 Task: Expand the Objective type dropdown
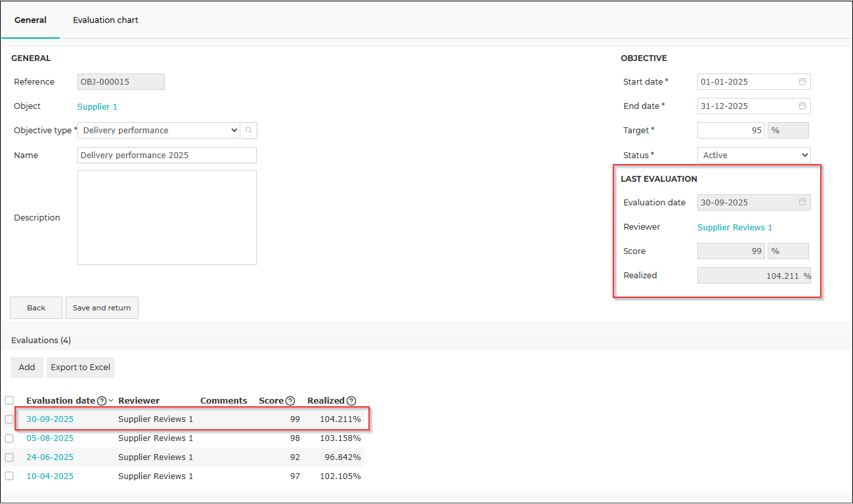(x=159, y=131)
